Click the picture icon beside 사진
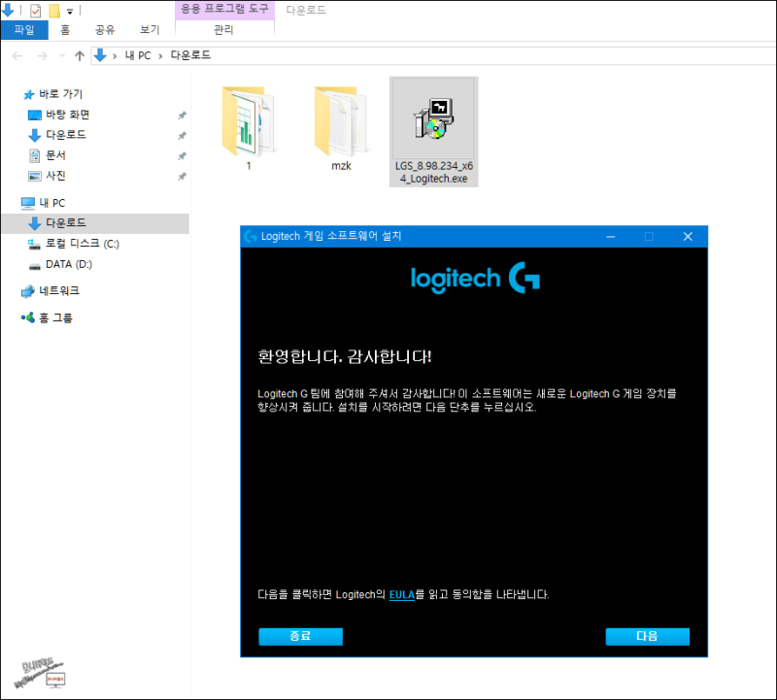Image resolution: width=777 pixels, height=700 pixels. [x=35, y=177]
